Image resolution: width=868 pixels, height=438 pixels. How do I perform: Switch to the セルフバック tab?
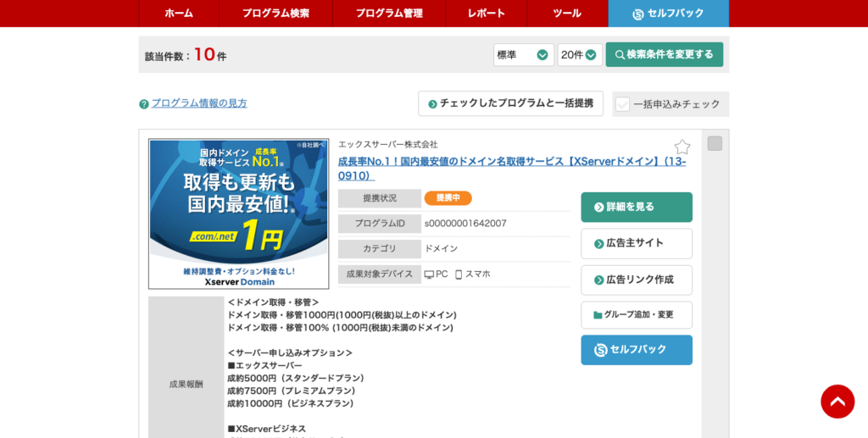[669, 14]
